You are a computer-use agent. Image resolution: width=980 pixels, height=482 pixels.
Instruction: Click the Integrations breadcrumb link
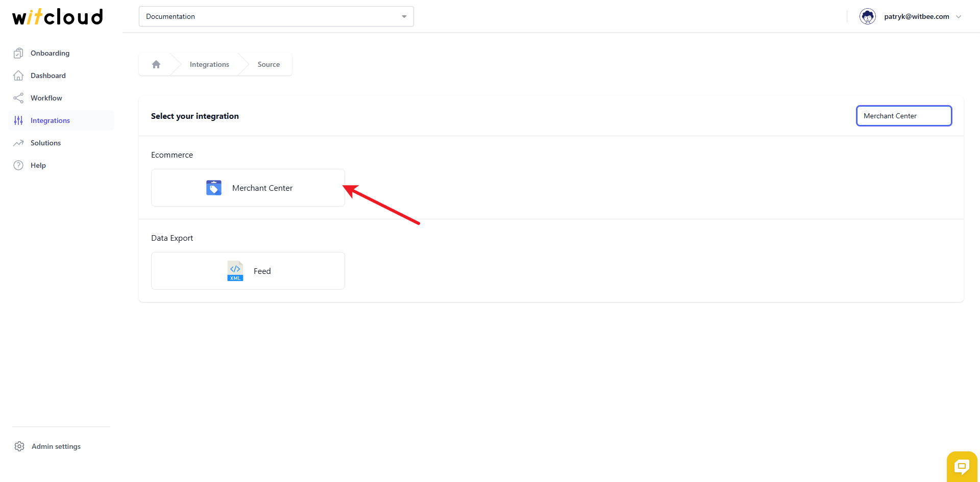[209, 64]
